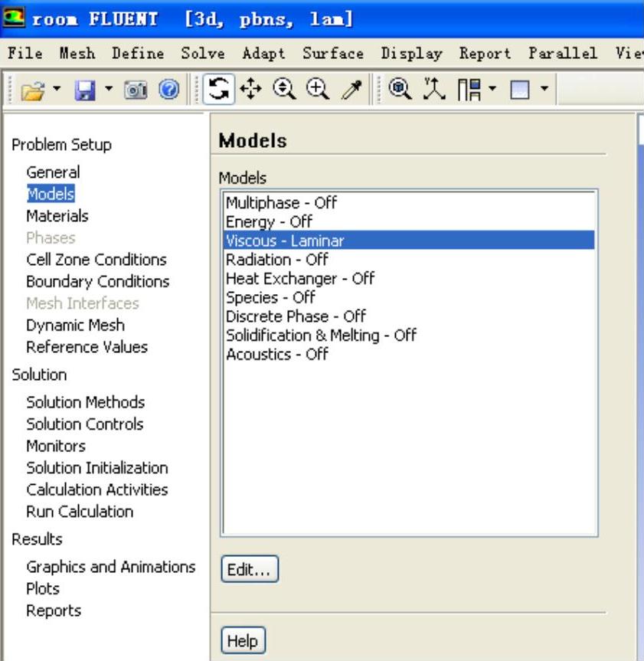644x661 pixels.
Task: Open Reports task page
Action: [54, 611]
